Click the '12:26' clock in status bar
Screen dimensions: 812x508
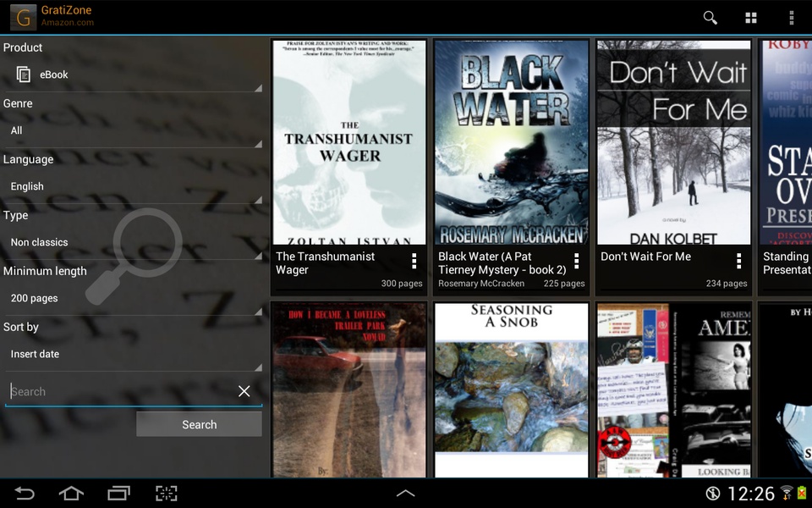click(x=751, y=494)
